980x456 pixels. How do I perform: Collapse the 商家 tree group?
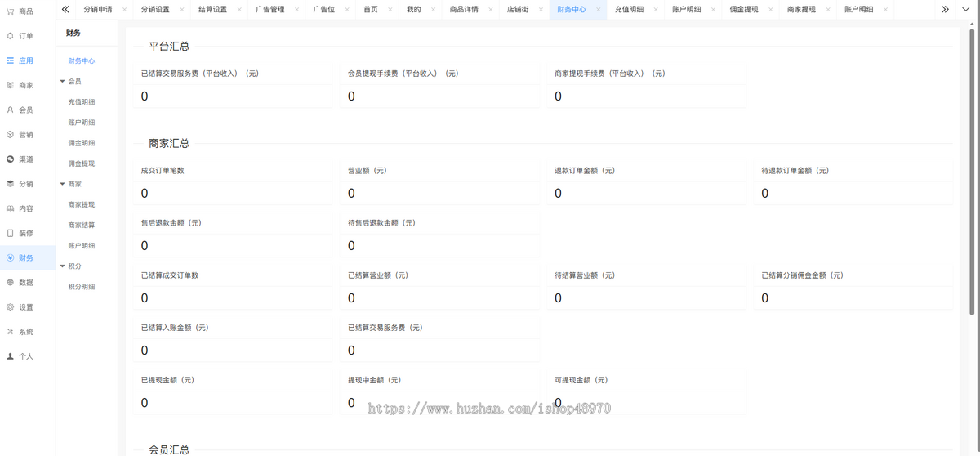(x=62, y=184)
